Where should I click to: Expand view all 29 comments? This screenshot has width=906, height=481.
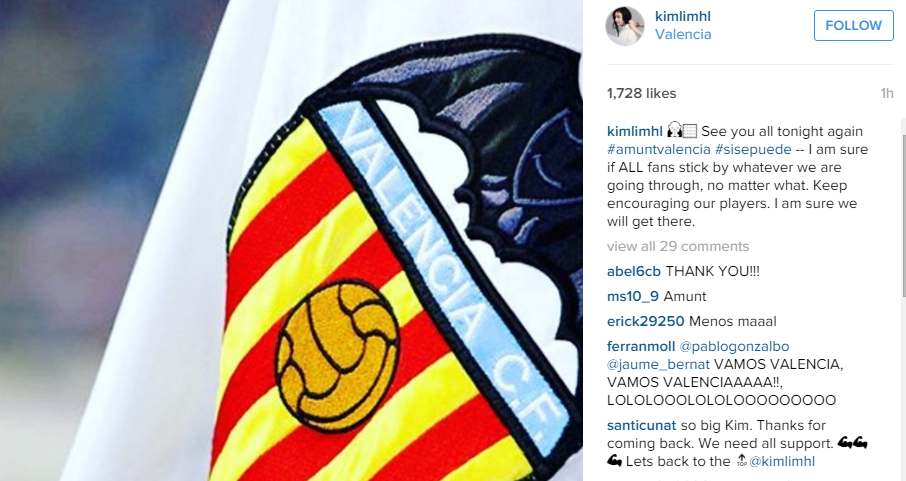[x=678, y=246]
